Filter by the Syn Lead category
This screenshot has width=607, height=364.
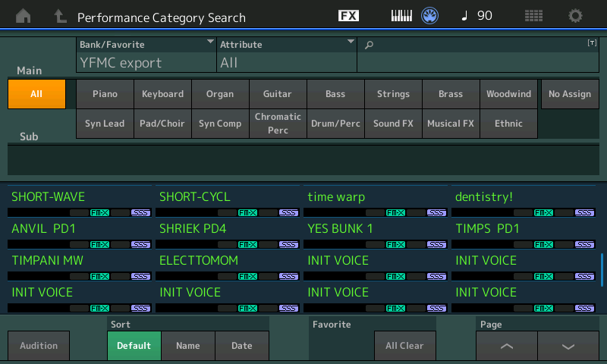(105, 124)
